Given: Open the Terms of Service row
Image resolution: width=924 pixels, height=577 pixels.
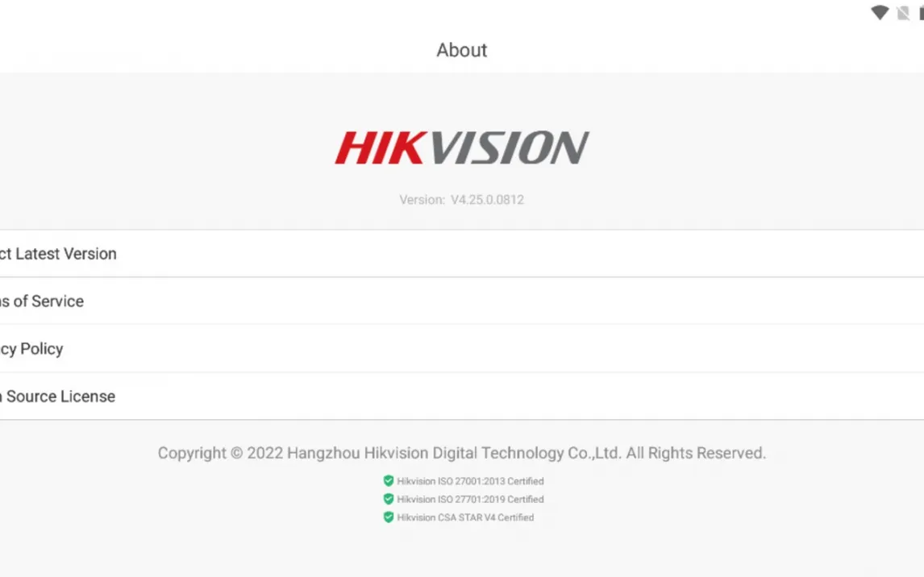Looking at the screenshot, I should coord(42,301).
